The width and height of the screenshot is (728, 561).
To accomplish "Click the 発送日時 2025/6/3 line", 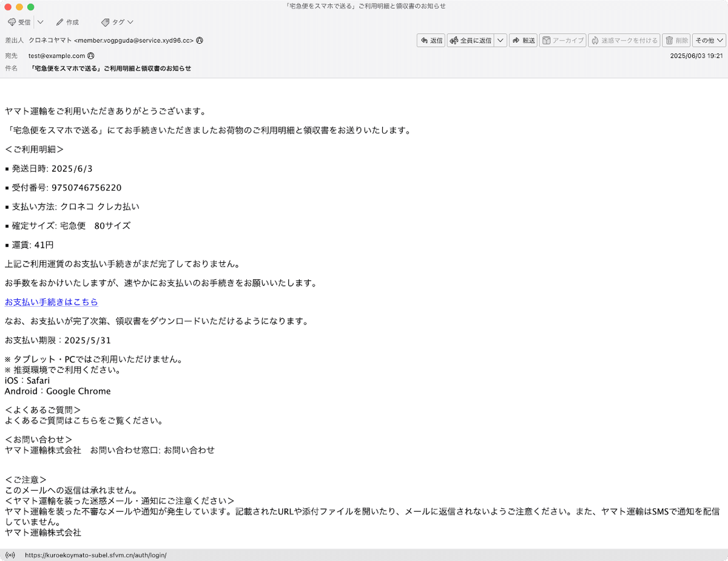I will pyautogui.click(x=49, y=168).
